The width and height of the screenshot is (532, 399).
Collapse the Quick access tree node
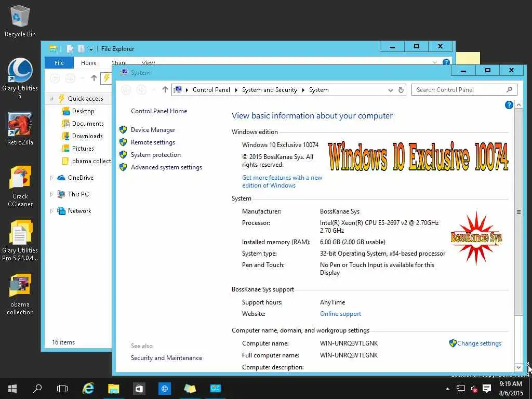[x=51, y=99]
